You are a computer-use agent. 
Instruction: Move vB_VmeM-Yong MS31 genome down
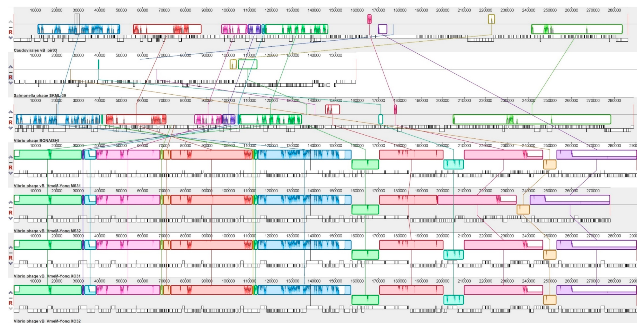11,173
